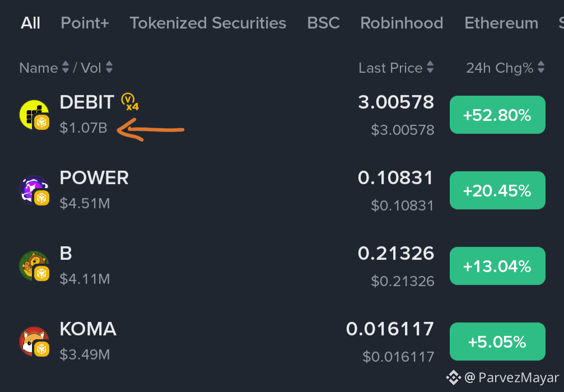Sort list by Name arrows

coord(66,67)
